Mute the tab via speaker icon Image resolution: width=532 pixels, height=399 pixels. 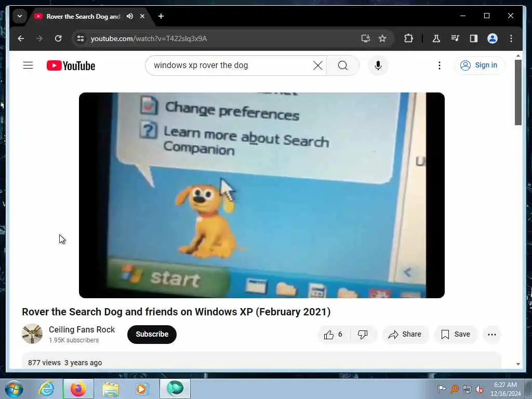click(129, 16)
